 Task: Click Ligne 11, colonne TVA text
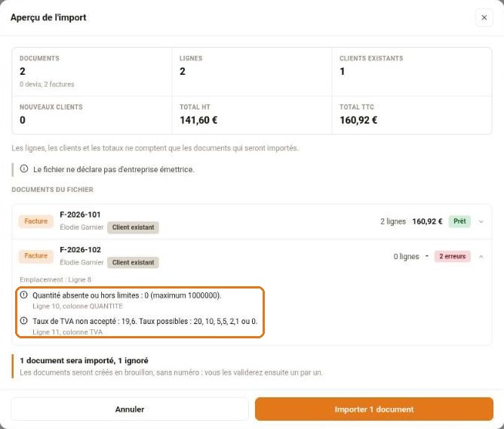click(67, 332)
